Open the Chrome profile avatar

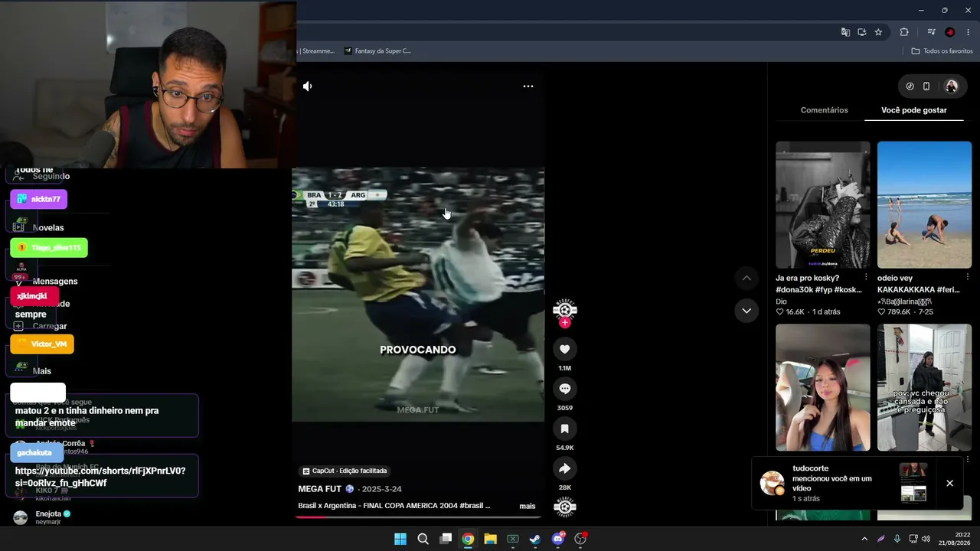(950, 32)
